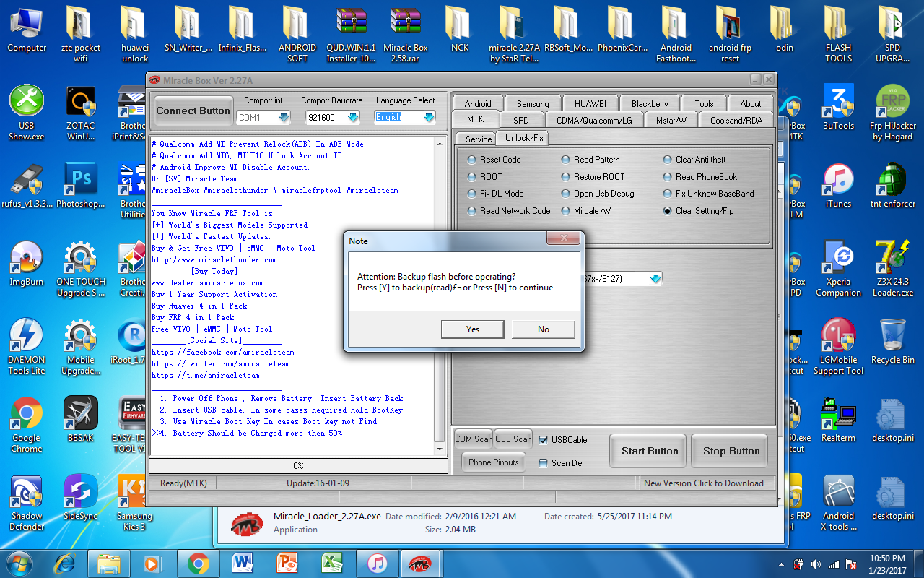This screenshot has height=578, width=924.
Task: Open DAEMON Tools Lite shortcut
Action: pos(27,347)
